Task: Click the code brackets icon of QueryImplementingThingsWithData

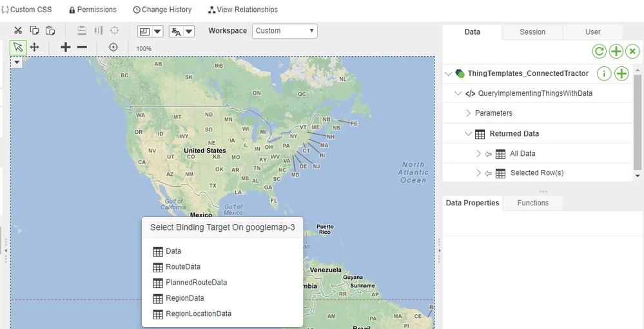Action: [470, 93]
